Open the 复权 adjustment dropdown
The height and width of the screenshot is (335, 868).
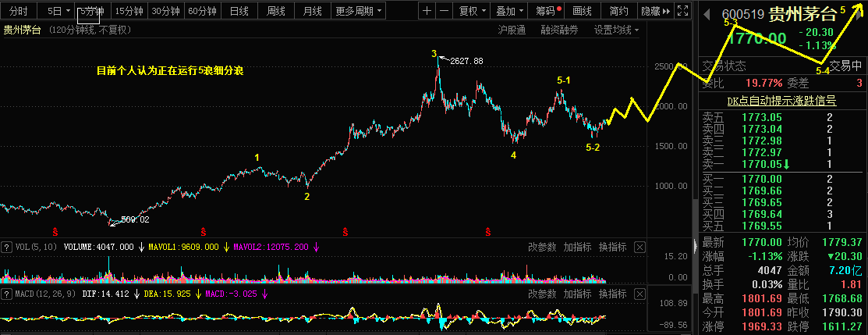[471, 10]
